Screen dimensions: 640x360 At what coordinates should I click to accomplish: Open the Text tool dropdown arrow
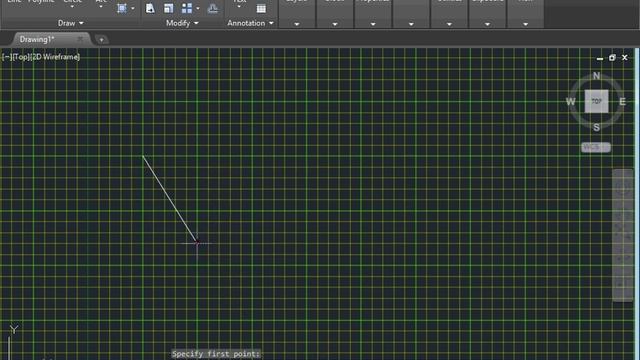[239, 7]
